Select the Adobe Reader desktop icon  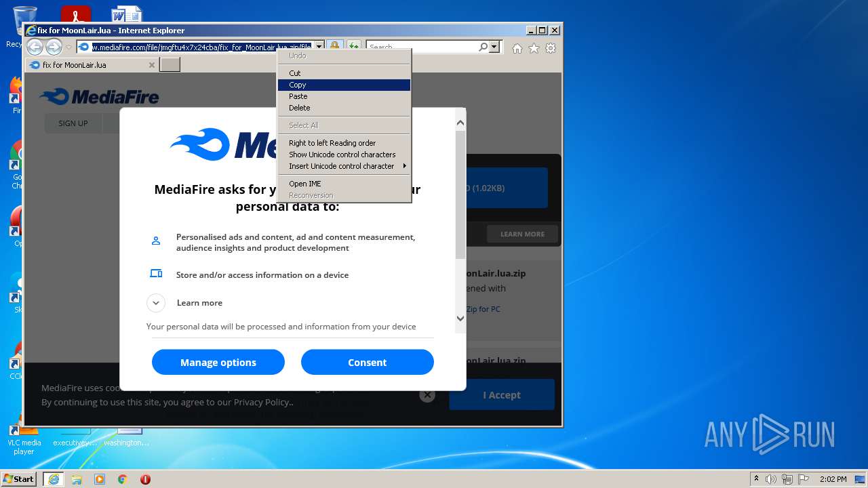tap(76, 15)
